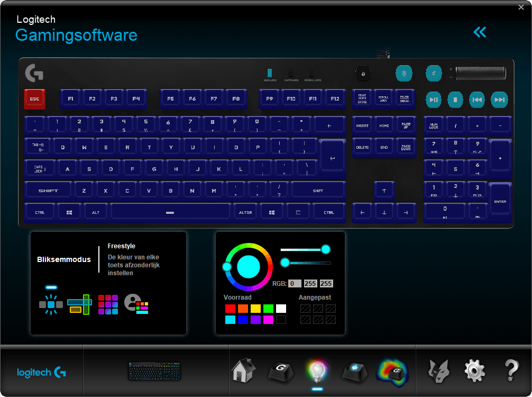
Task: Select the red ESC key
Action: click(34, 99)
